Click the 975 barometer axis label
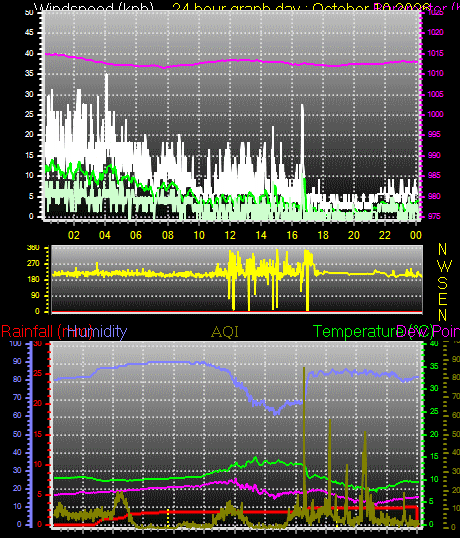 pos(434,217)
